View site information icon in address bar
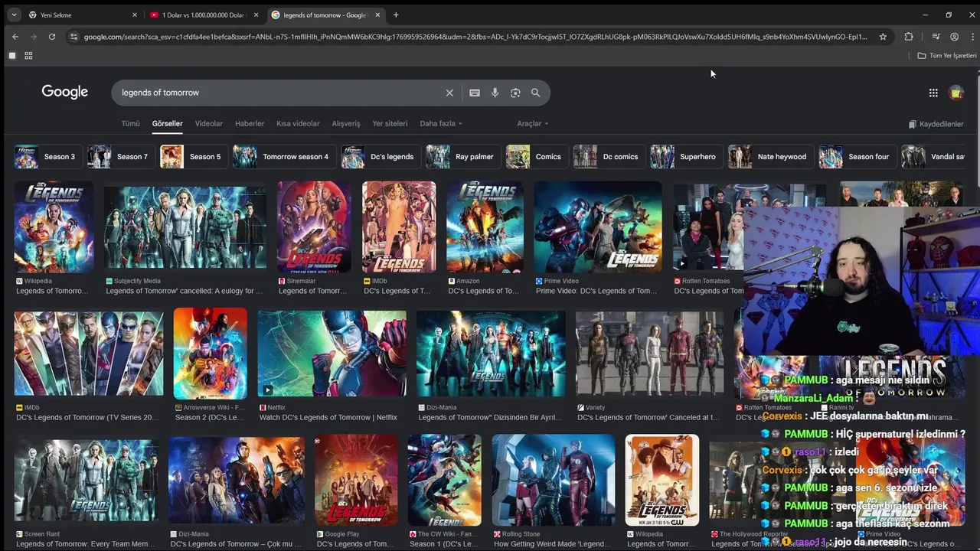The image size is (980, 551). pos(73,37)
